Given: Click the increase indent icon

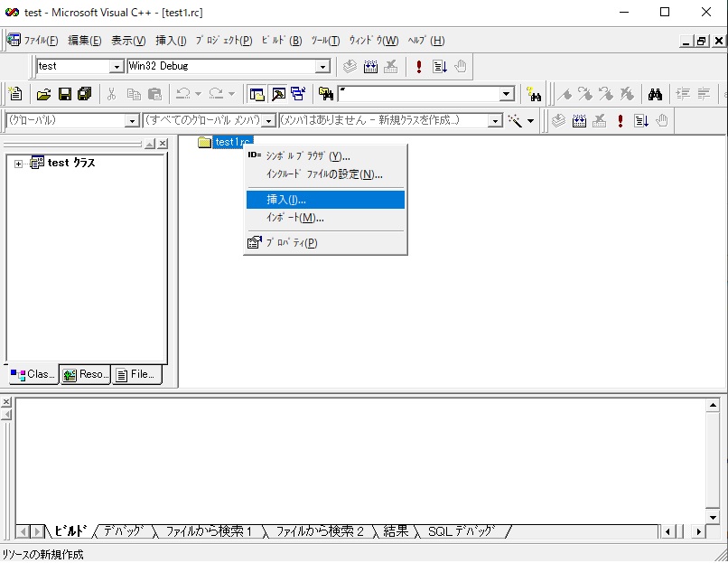Looking at the screenshot, I should (x=683, y=94).
